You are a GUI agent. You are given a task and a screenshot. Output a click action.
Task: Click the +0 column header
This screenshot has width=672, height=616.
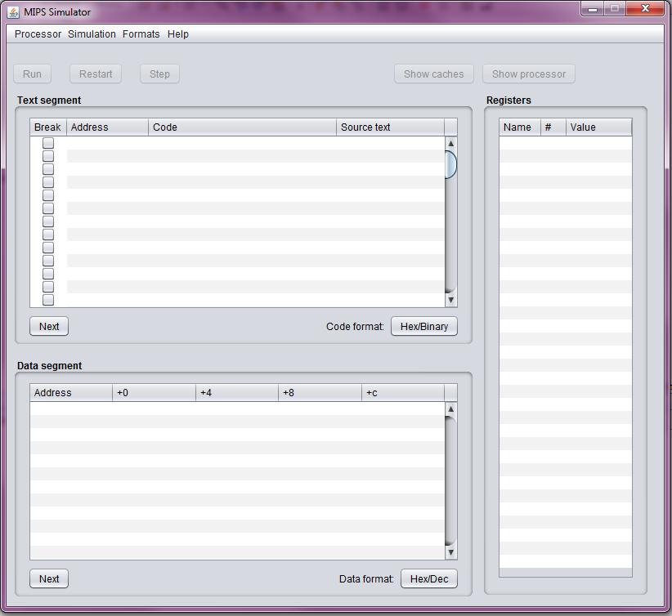pyautogui.click(x=154, y=393)
